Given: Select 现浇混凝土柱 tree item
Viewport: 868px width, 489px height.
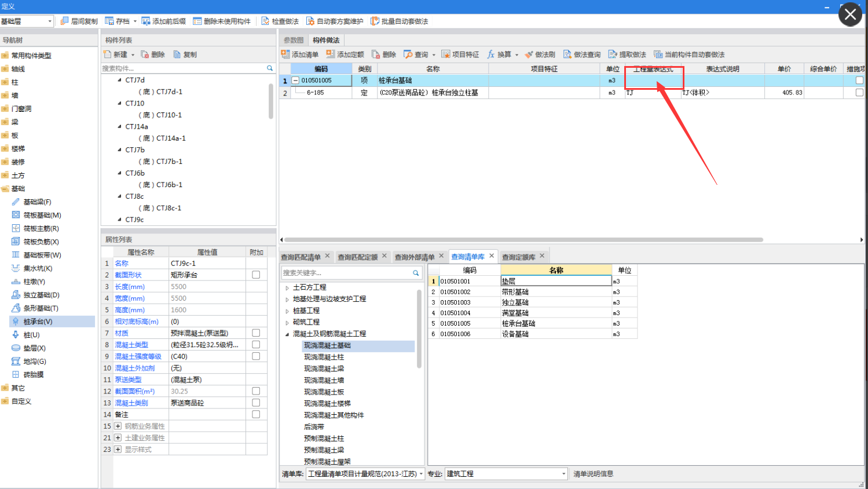Looking at the screenshot, I should click(x=324, y=357).
